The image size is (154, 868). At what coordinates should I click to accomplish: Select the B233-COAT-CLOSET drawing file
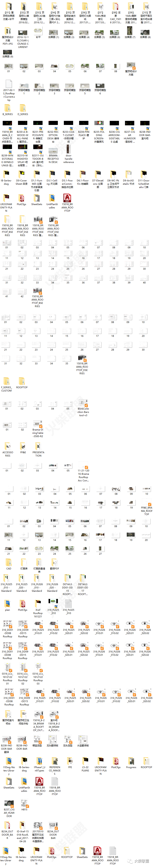coord(68,132)
